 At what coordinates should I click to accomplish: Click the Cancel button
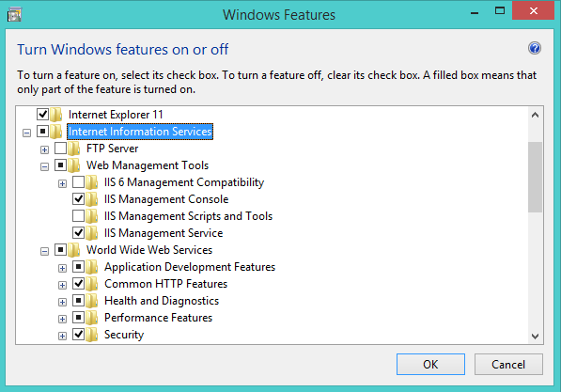click(508, 365)
